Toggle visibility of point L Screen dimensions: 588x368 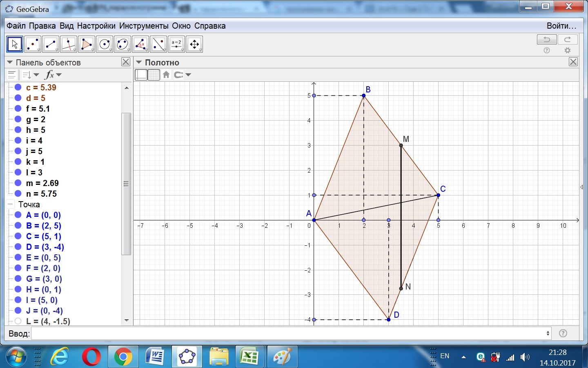click(18, 321)
